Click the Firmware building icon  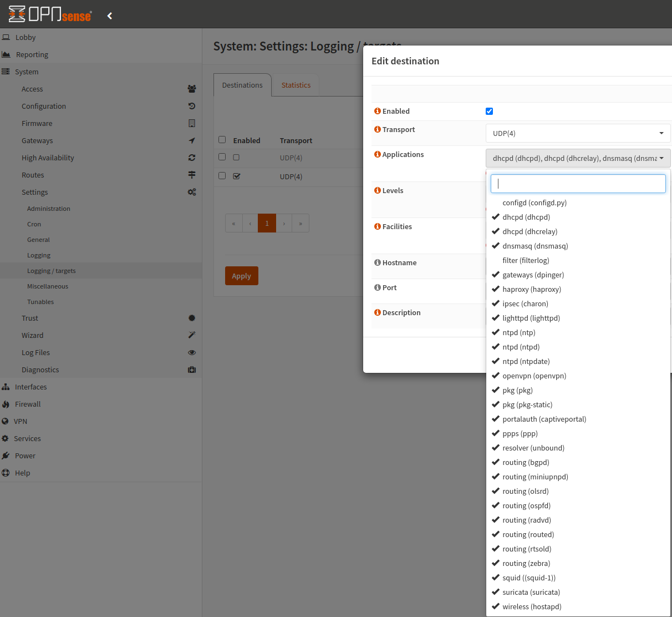tap(192, 123)
